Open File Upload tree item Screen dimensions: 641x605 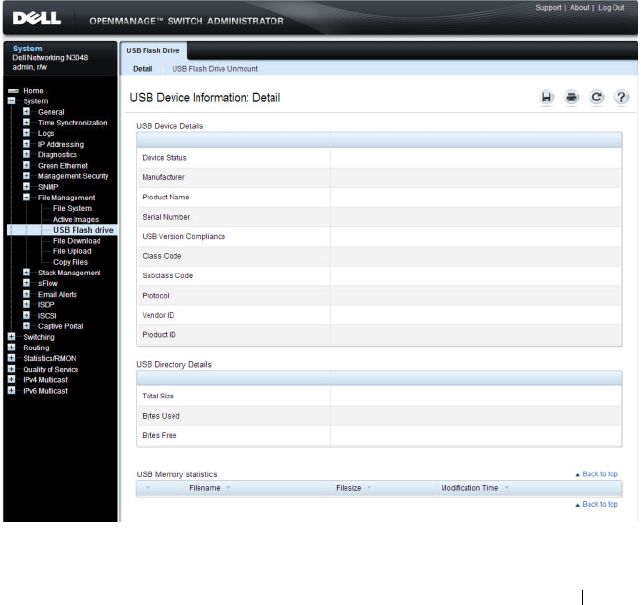[72, 251]
